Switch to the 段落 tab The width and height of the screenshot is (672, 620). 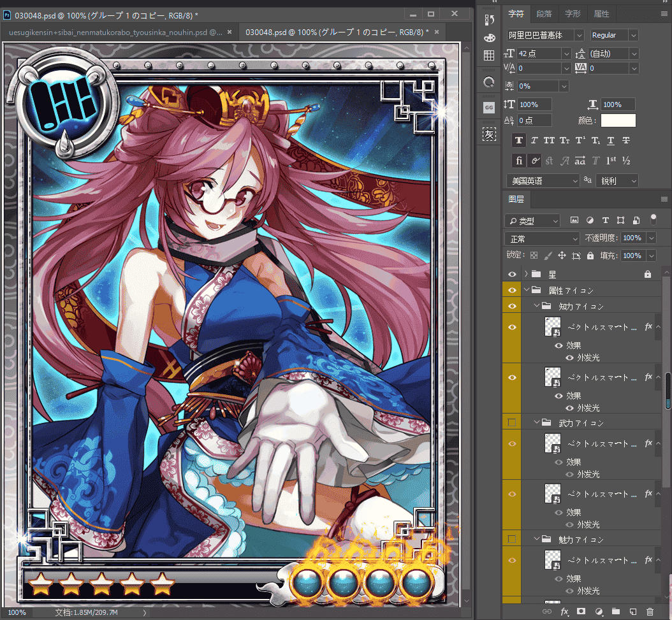coord(544,14)
